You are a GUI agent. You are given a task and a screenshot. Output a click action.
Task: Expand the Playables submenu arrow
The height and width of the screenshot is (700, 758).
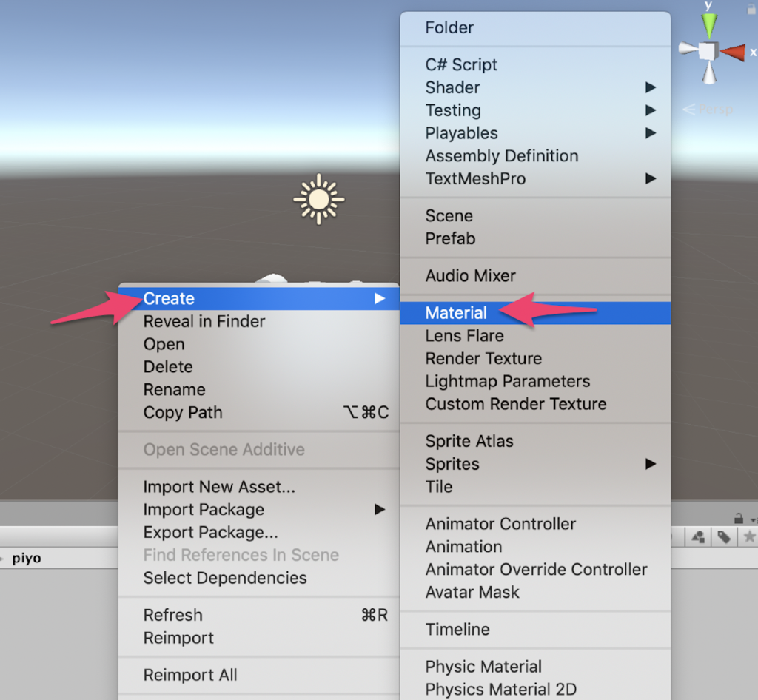coord(651,133)
